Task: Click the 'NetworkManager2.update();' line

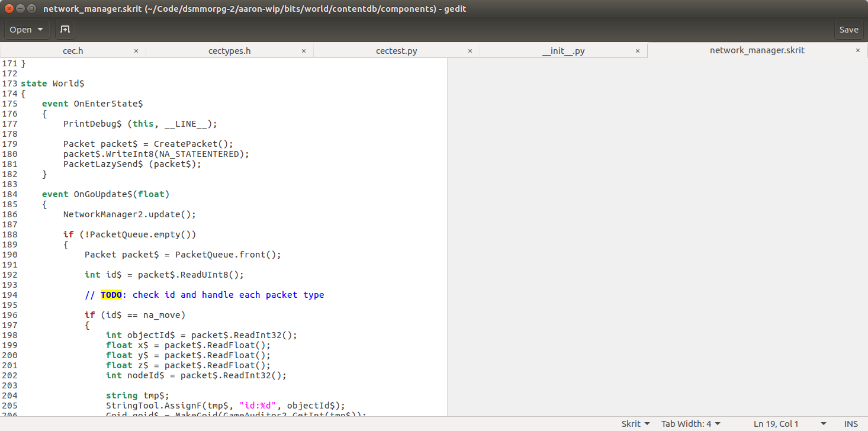Action: 130,214
